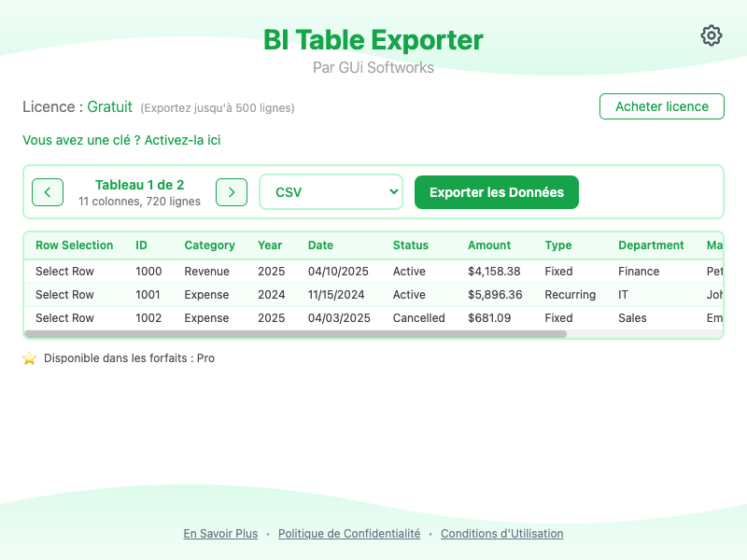Go to next table with right chevron
747x560 pixels.
[x=232, y=192]
